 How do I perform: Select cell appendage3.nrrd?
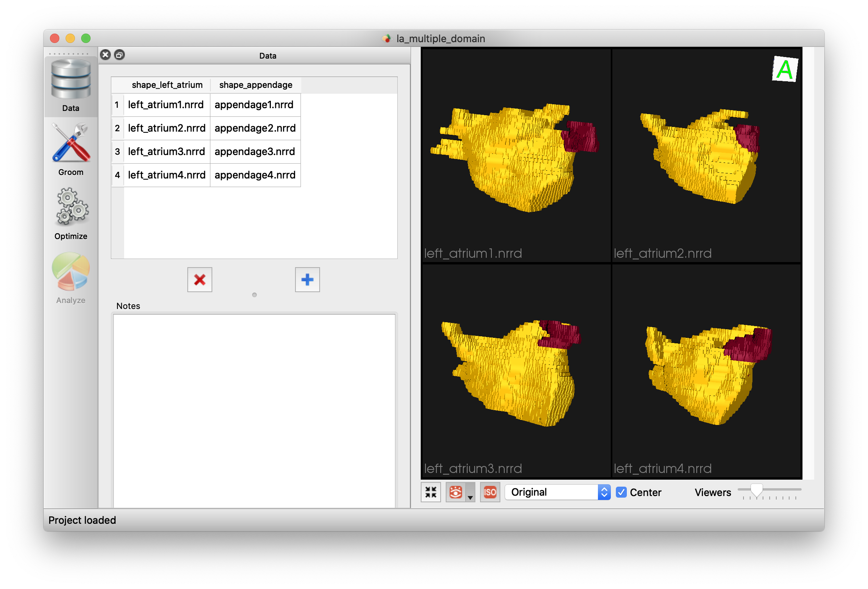point(255,152)
